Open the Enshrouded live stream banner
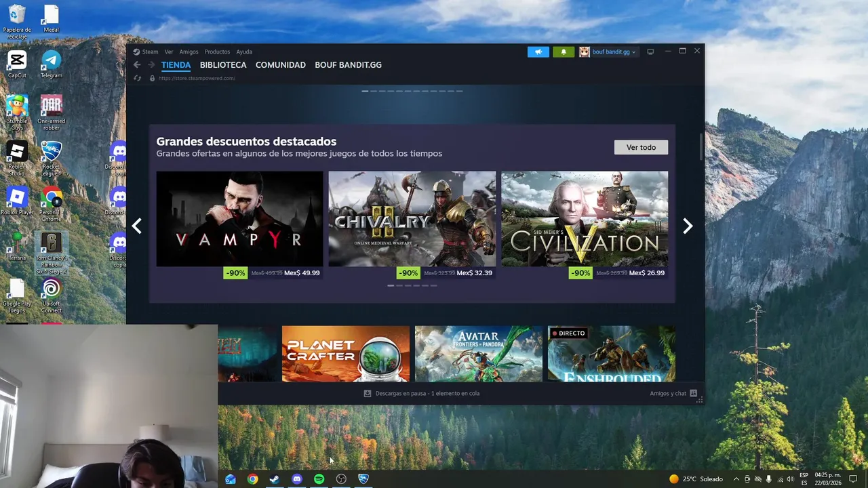 tap(612, 354)
